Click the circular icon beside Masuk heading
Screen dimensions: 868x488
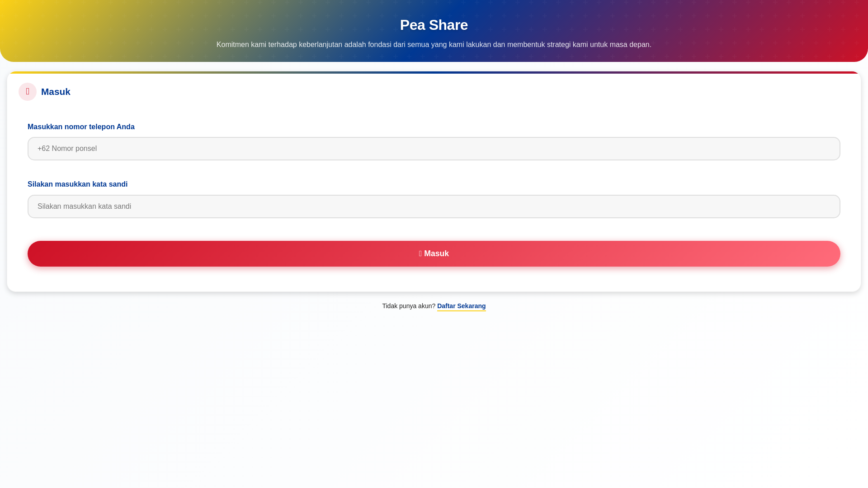pos(28,92)
